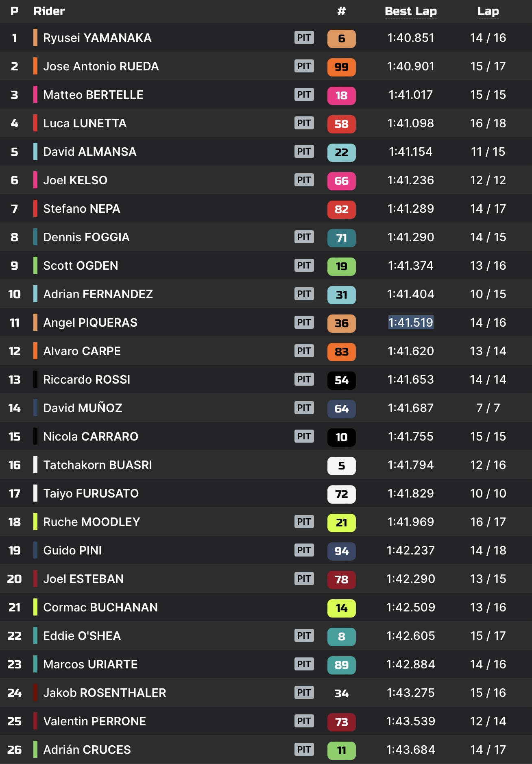Click the Lap column header
Viewport: 532px width, 764px height.
point(488,11)
